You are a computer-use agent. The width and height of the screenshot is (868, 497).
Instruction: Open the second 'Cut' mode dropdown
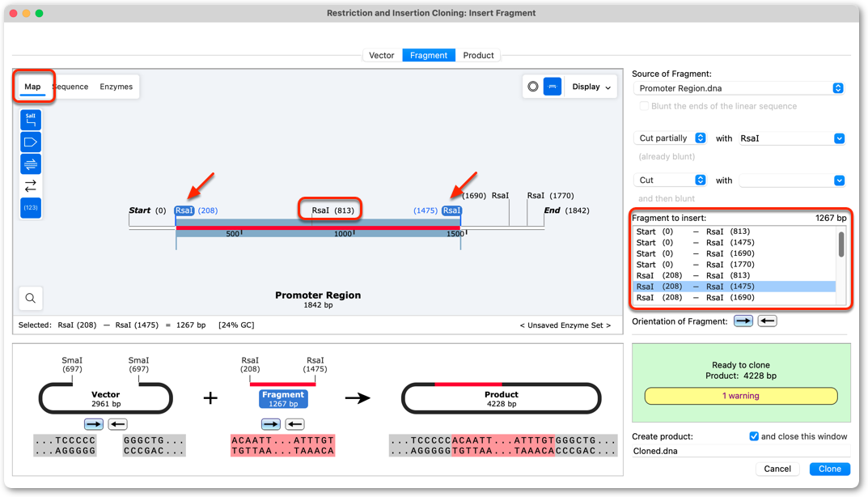[670, 180]
